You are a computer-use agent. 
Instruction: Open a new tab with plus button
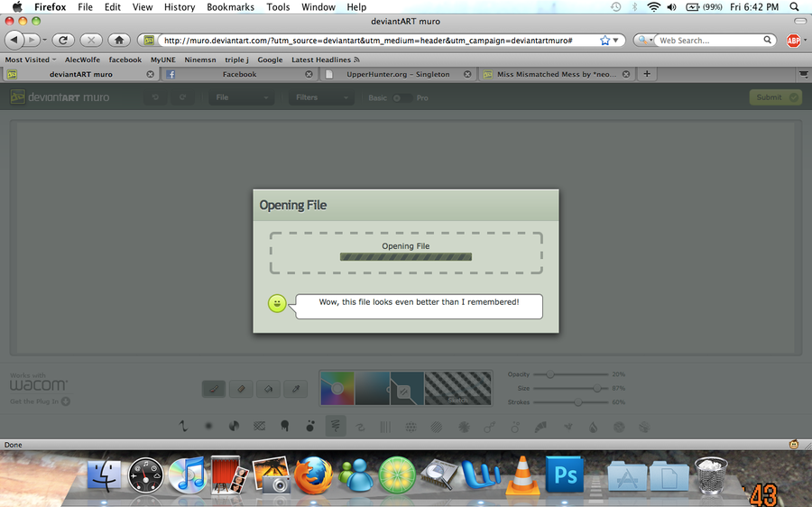(x=647, y=74)
